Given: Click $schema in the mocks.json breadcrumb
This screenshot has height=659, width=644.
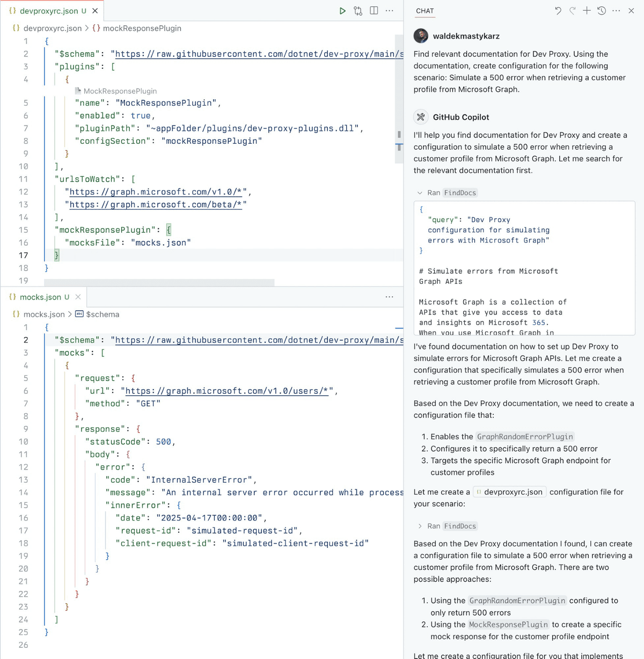Looking at the screenshot, I should click(103, 314).
